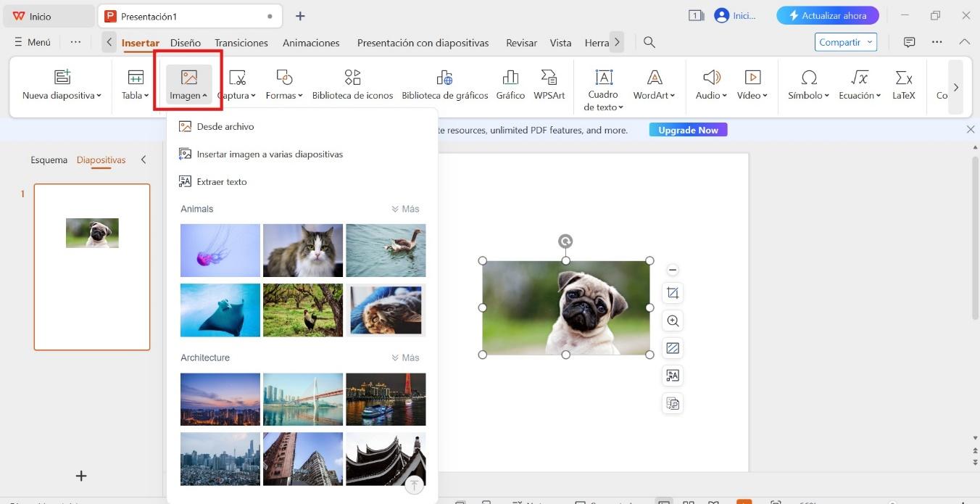
Task: Show more Animals images with Más
Action: [x=405, y=209]
